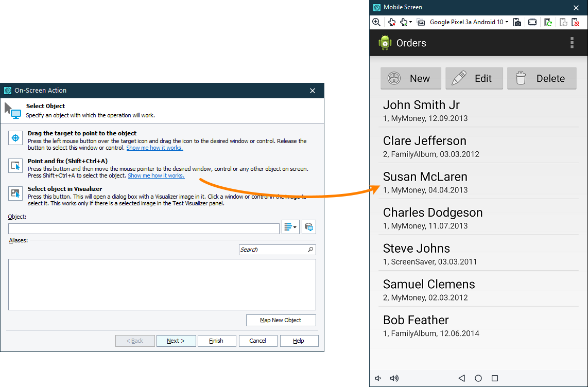This screenshot has height=388, width=588.
Task: Open the three-dot overflow menu in Orders
Action: (x=572, y=43)
